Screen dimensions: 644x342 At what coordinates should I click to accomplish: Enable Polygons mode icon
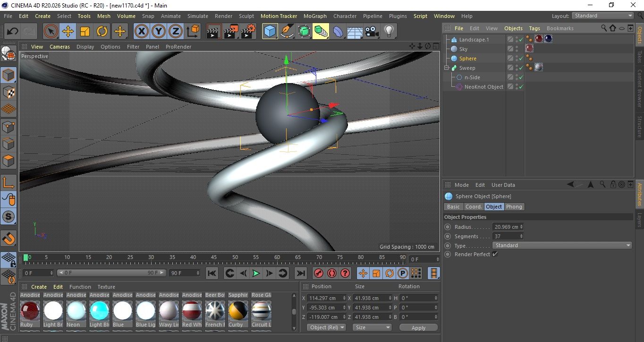tap(8, 161)
